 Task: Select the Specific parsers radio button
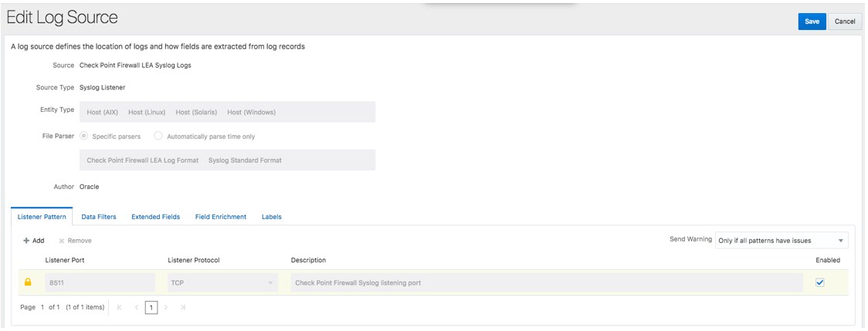83,137
